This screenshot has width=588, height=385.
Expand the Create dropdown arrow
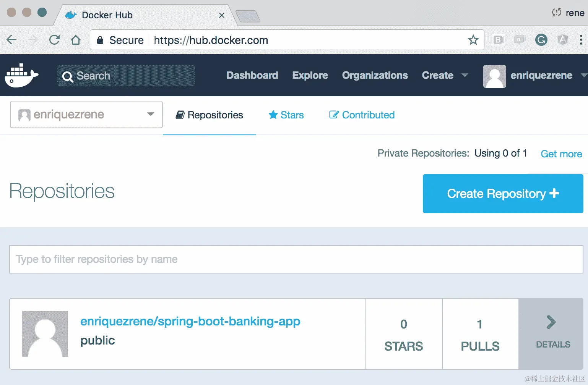[465, 75]
